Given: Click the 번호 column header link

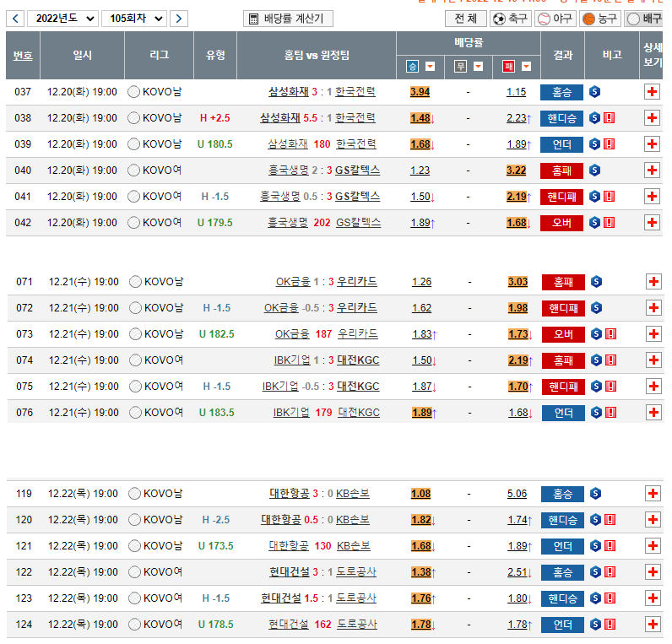Looking at the screenshot, I should [x=23, y=56].
